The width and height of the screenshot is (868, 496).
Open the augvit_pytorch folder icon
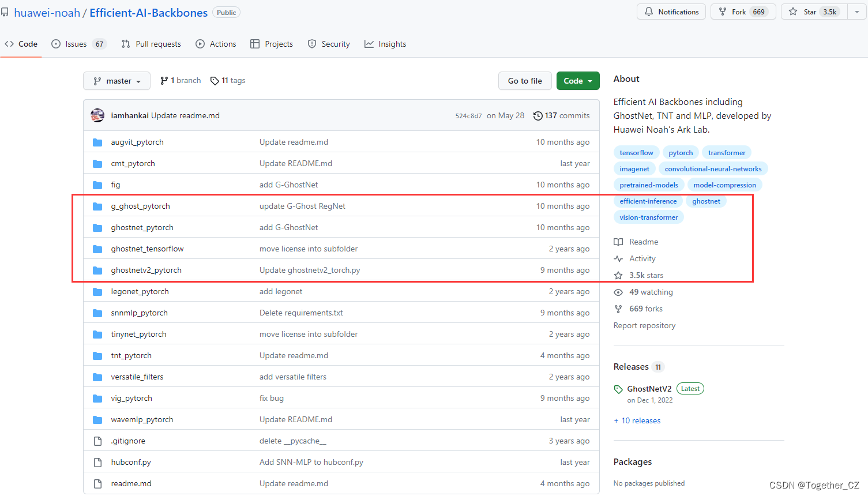coord(97,142)
